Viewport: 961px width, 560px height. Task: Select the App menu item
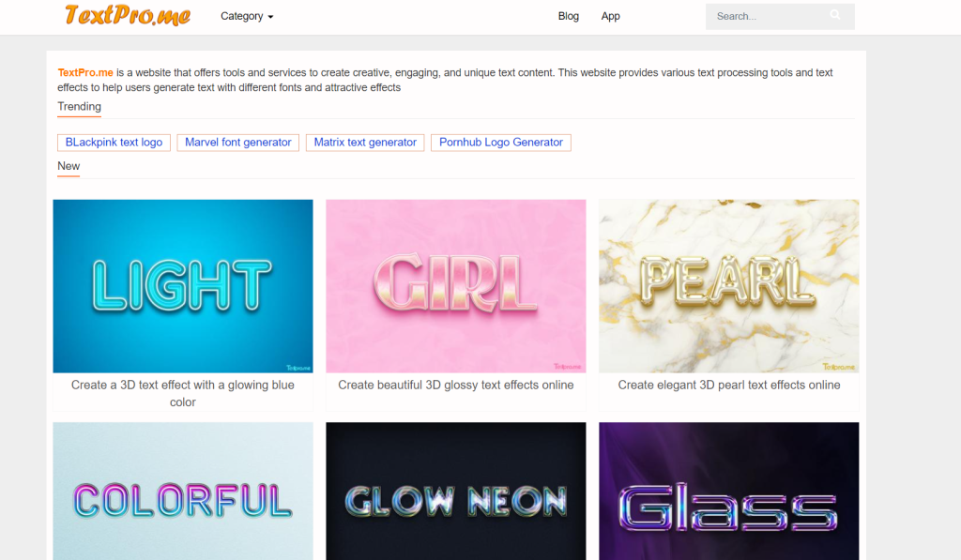tap(610, 16)
